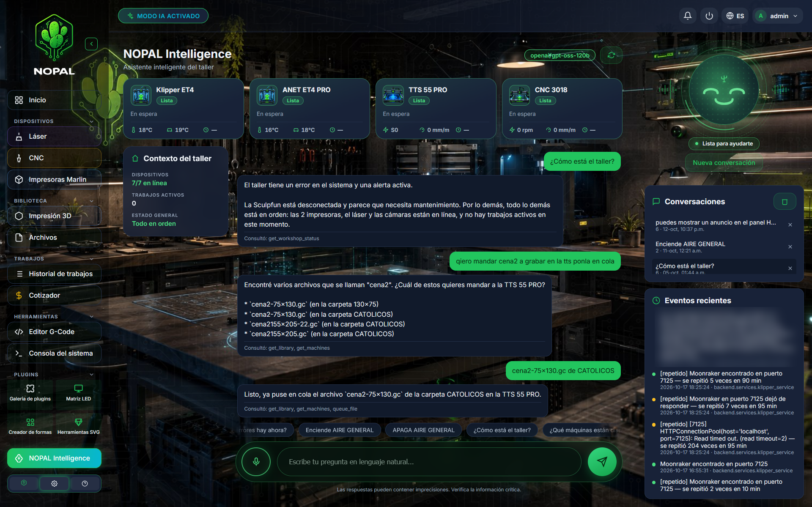Open Creador de formas plugin
812x507 pixels.
click(30, 426)
